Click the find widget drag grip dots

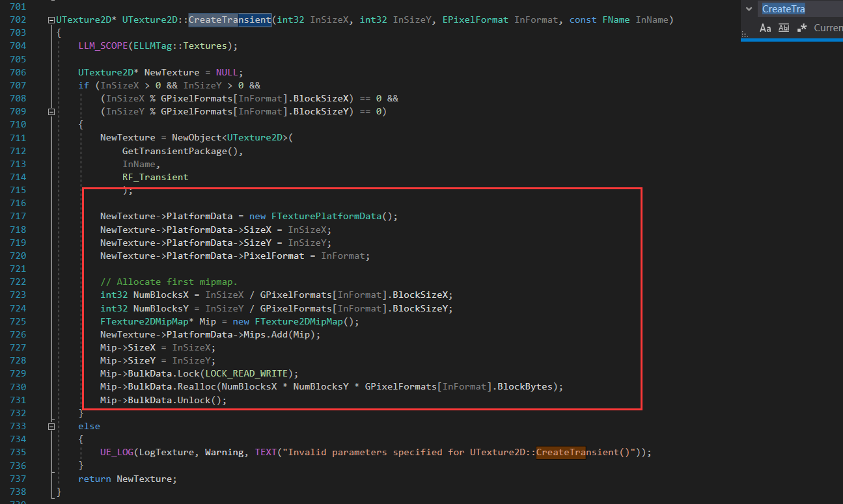tap(745, 34)
